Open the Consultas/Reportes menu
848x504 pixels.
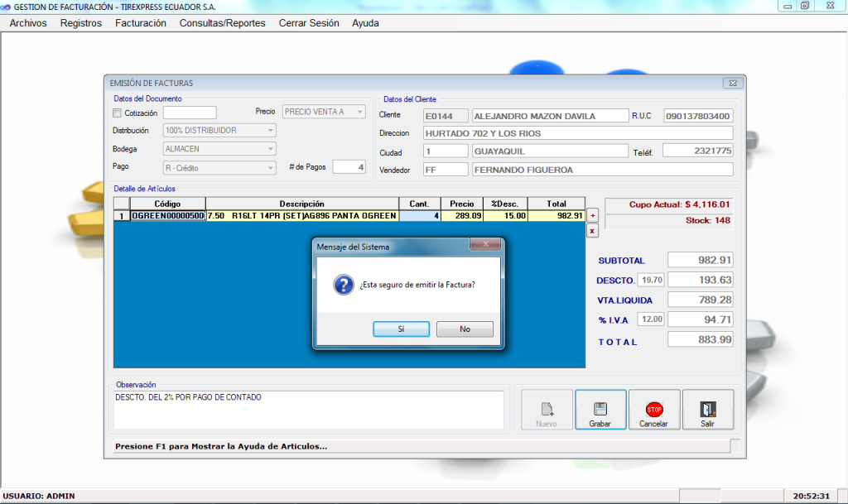(222, 23)
